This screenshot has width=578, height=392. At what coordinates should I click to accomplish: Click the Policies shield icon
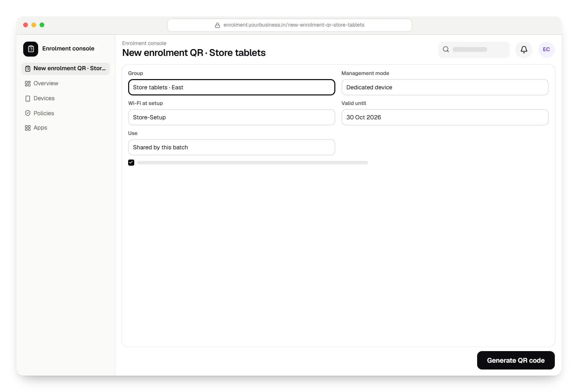(28, 113)
